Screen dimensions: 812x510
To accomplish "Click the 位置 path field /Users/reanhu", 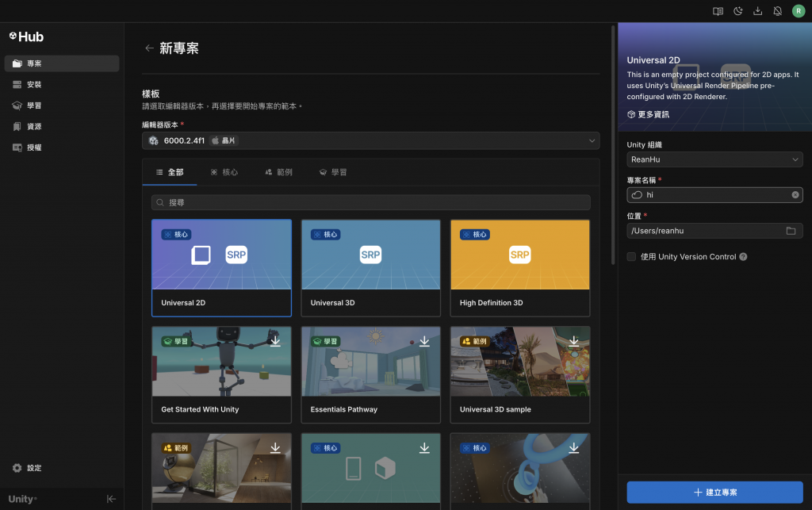I will (714, 231).
